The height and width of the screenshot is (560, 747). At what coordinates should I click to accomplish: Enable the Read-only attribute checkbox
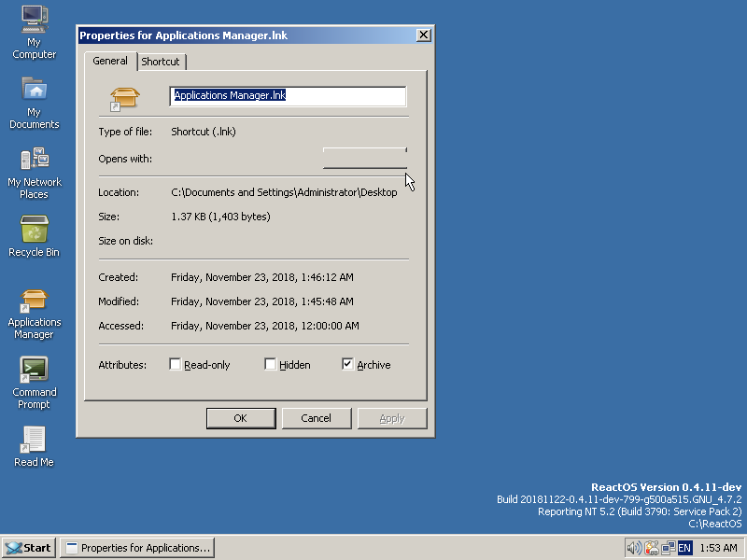pyautogui.click(x=176, y=364)
